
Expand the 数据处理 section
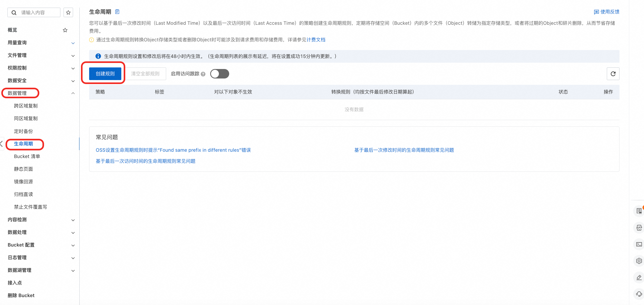click(x=73, y=233)
